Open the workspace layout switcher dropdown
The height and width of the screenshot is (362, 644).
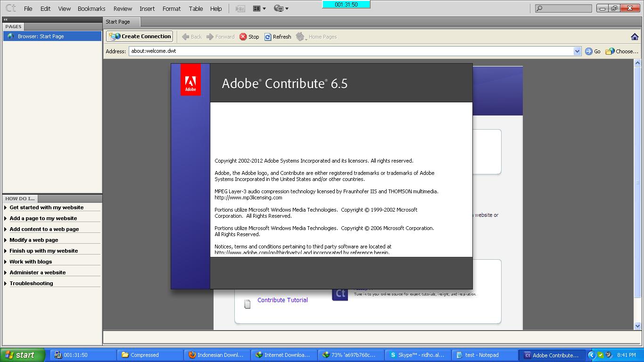(259, 8)
